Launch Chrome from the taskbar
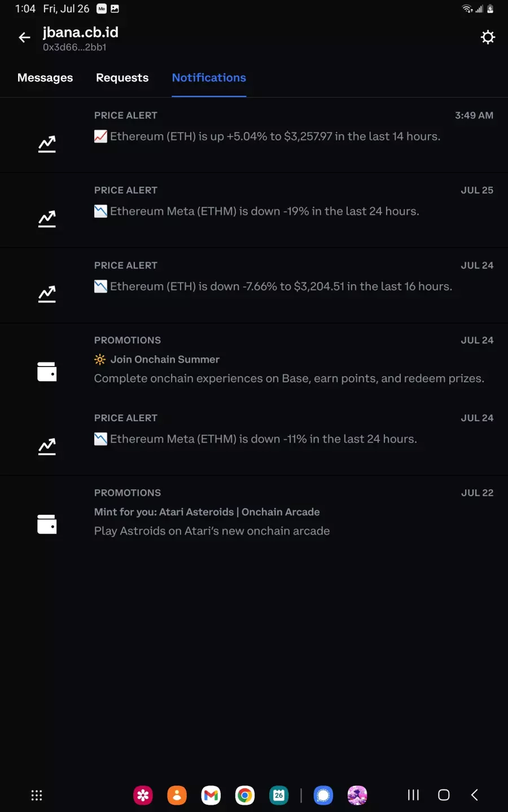The image size is (508, 812). 245,795
